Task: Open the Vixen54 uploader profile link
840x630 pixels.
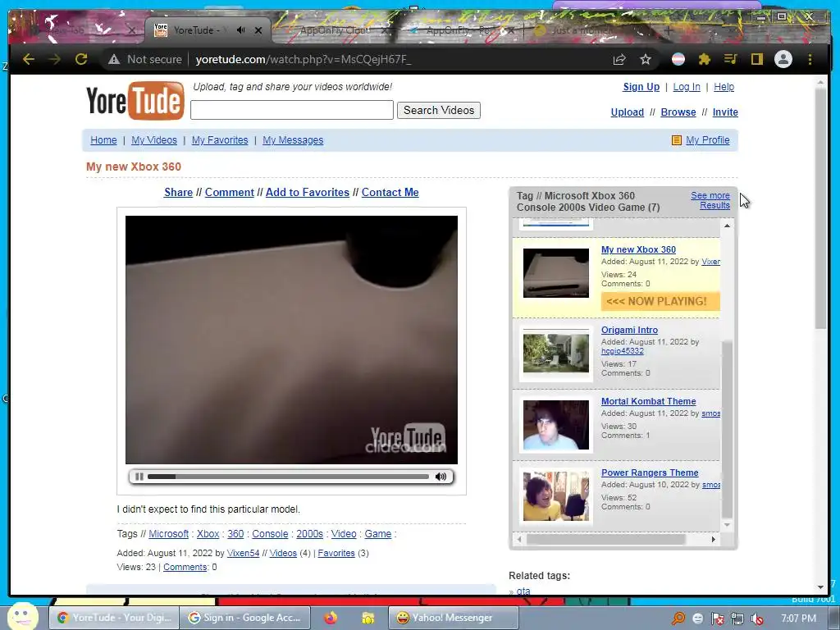Action: [x=243, y=554]
